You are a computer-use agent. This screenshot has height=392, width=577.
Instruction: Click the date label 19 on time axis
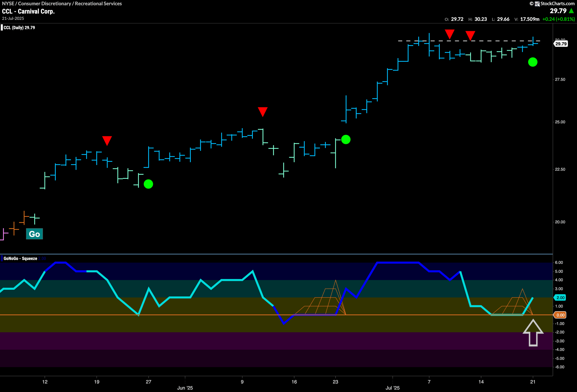point(97,382)
